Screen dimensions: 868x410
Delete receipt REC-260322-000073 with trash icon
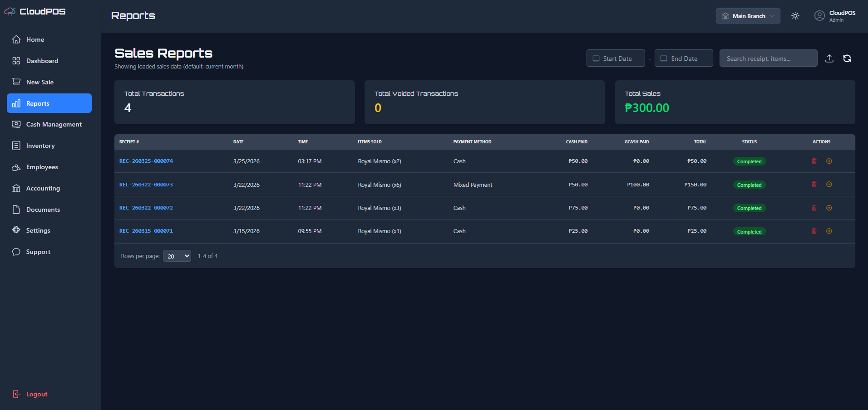click(814, 184)
